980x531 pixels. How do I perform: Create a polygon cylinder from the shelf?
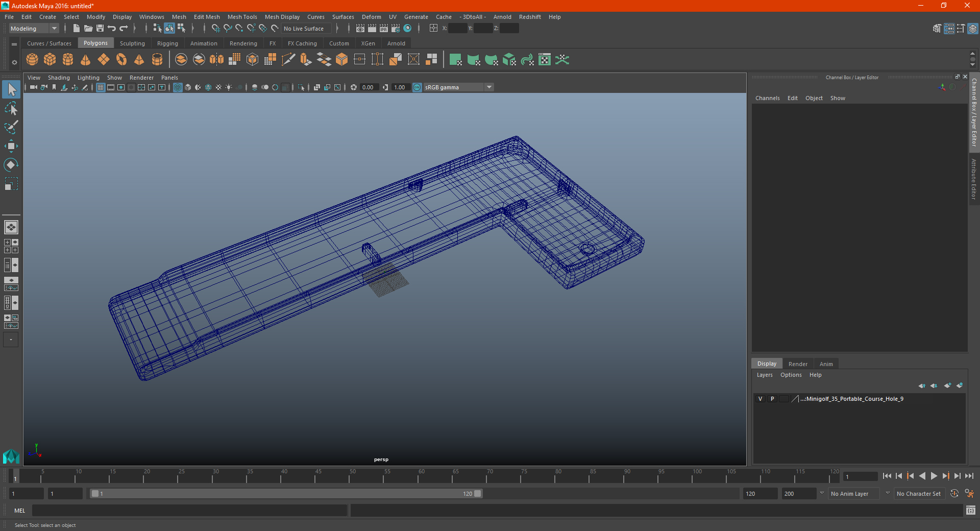68,60
